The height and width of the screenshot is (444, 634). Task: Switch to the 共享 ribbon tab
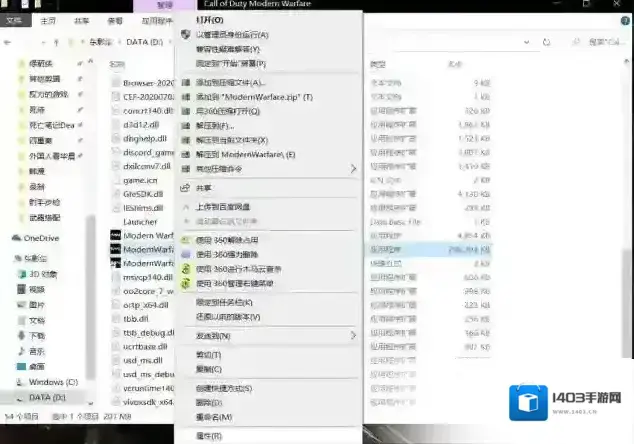(x=81, y=21)
